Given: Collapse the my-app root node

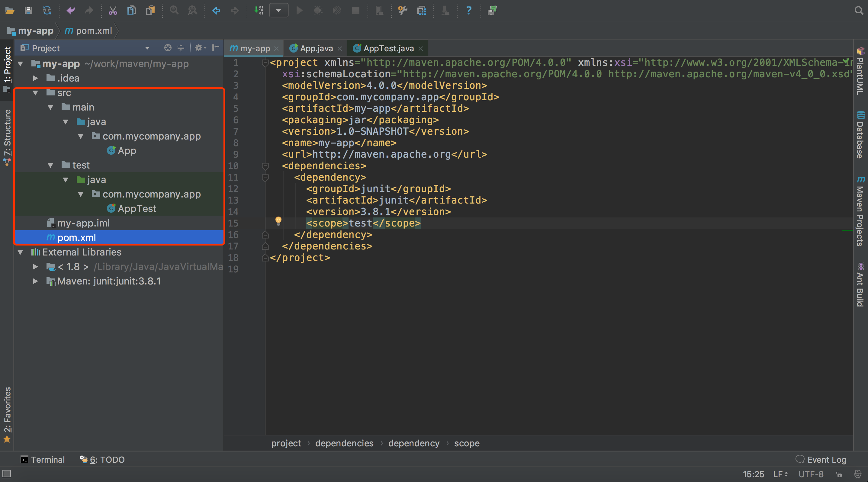Looking at the screenshot, I should [21, 64].
